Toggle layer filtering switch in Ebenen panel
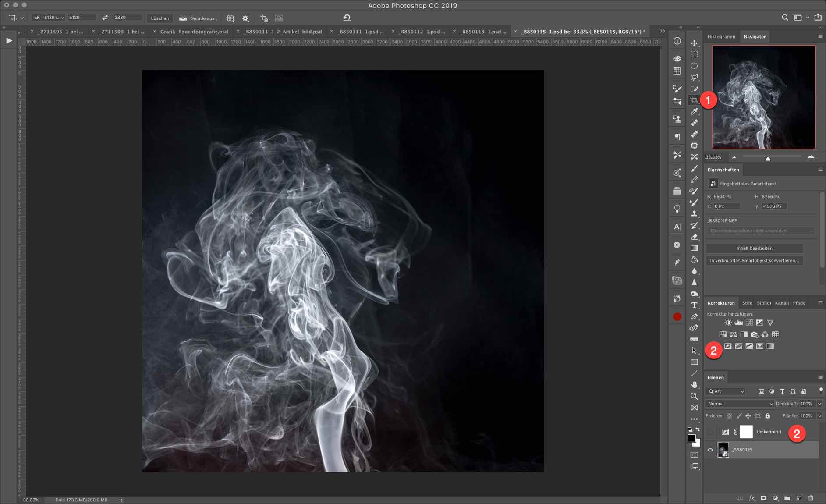Screen dimensions: 826x504 (821, 390)
